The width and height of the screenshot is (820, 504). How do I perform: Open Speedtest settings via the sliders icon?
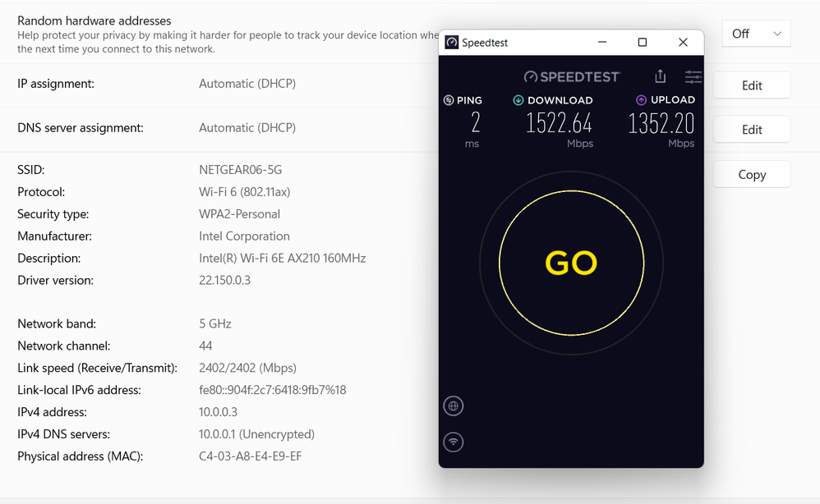point(693,76)
